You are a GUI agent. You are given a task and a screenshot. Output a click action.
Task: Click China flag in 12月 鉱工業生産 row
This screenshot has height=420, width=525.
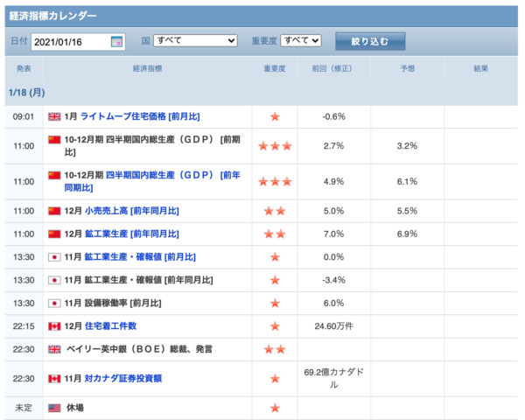[54, 234]
